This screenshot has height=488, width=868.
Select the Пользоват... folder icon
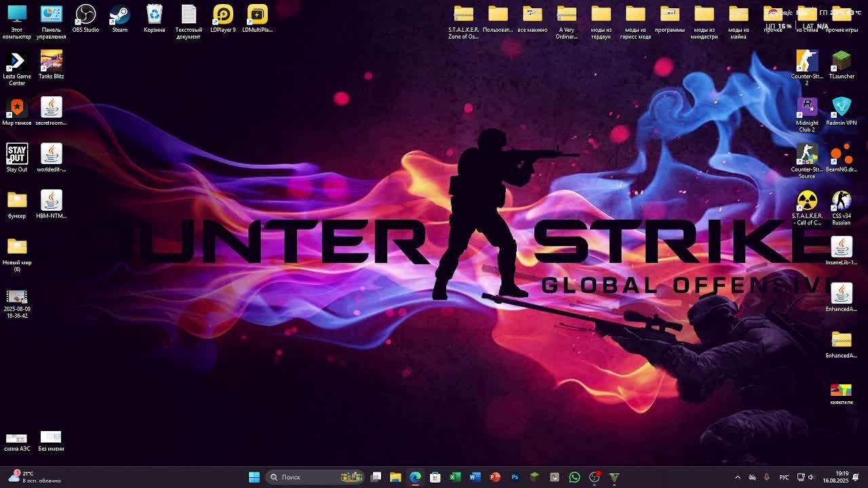[498, 18]
